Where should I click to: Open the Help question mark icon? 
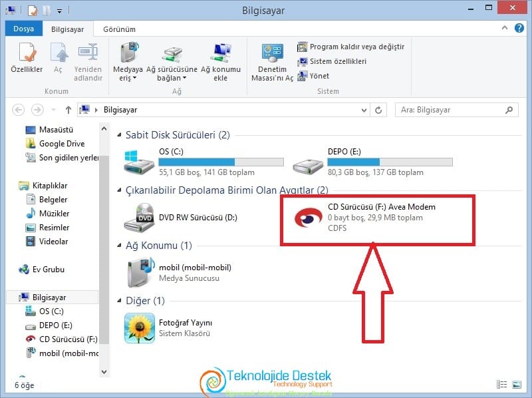tap(519, 28)
